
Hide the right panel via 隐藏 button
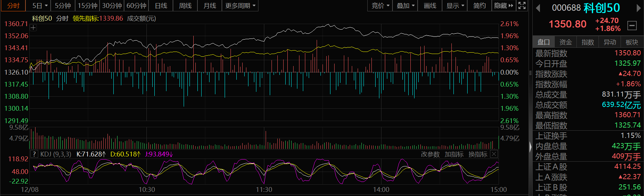[x=503, y=6]
